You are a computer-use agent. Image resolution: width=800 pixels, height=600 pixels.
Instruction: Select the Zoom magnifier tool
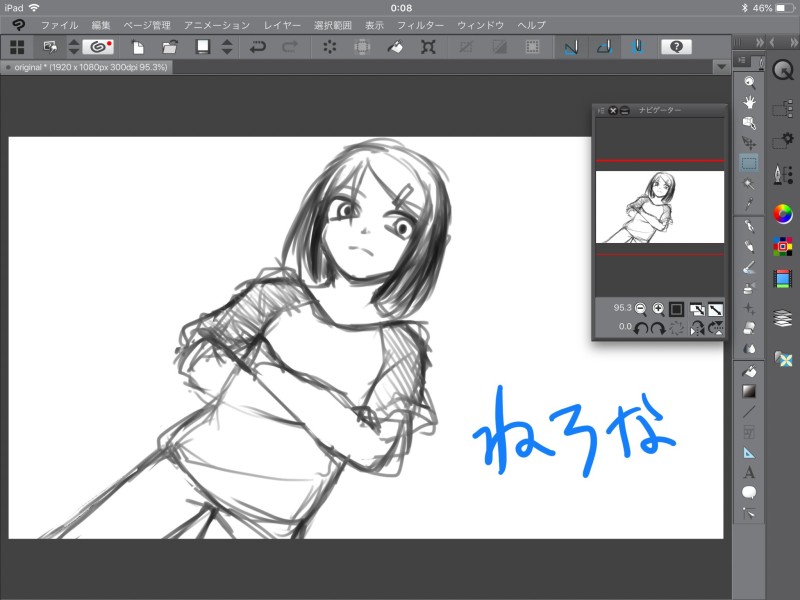tap(749, 82)
